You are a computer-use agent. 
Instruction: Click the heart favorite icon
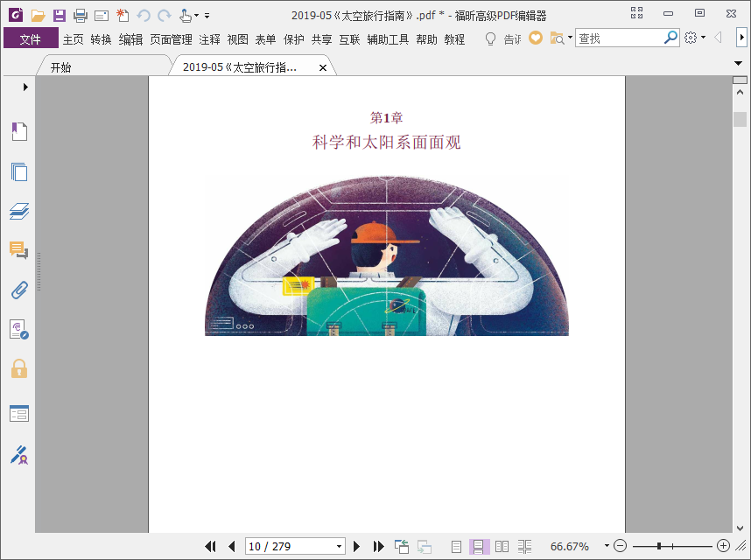[536, 38]
